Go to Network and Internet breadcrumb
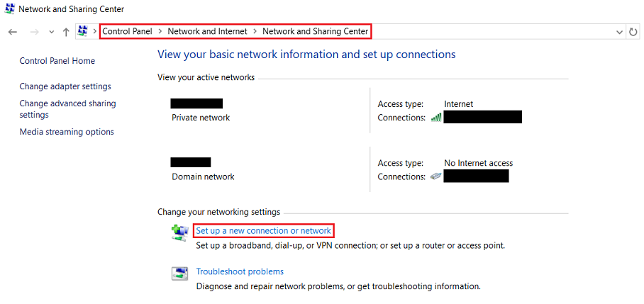Image resolution: width=644 pixels, height=304 pixels. pyautogui.click(x=207, y=31)
